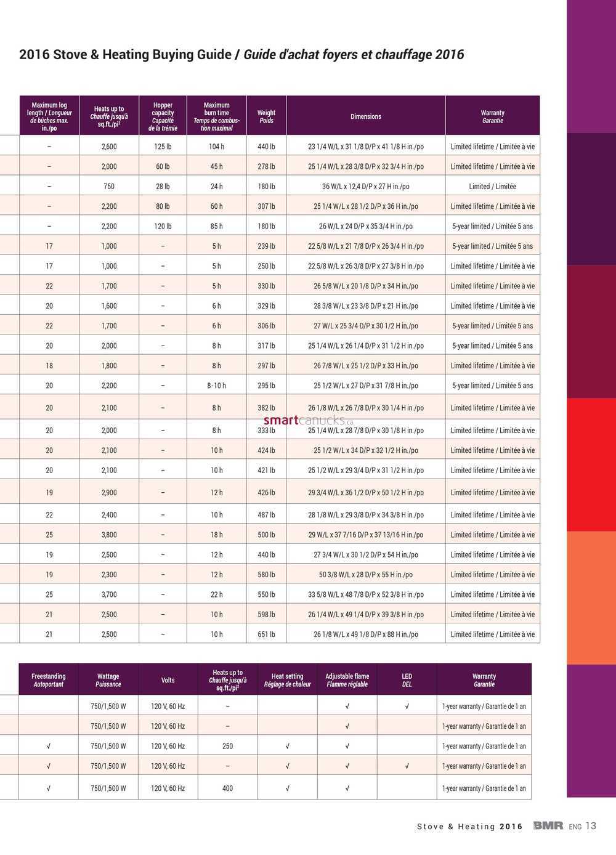Click the 'Limited / Limitée' warranty cell
616x855 pixels.
pos(493,186)
